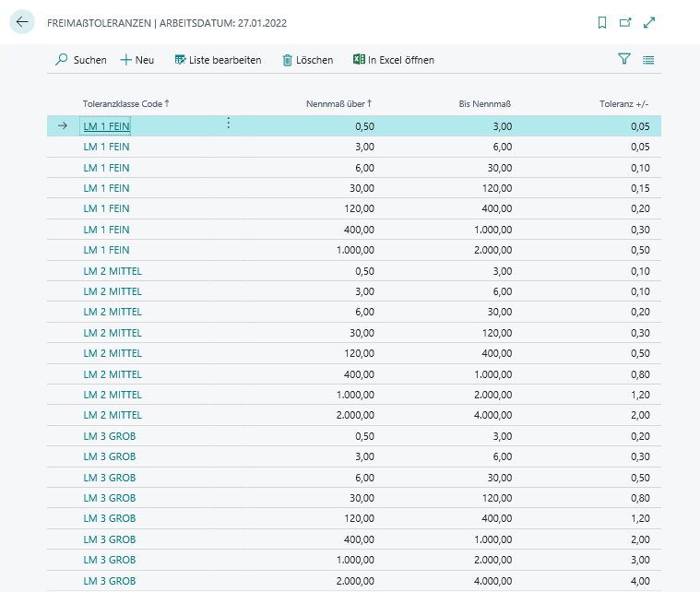Choose In Excel öffnen

(x=393, y=60)
